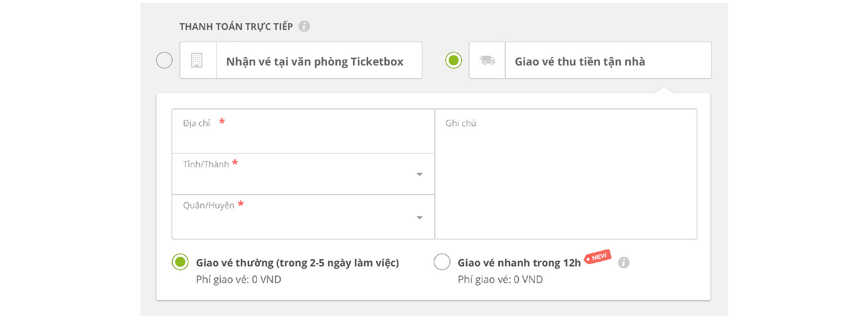
Task: Select Giao vé thu tiền tận nhà radio
Action: 453,60
